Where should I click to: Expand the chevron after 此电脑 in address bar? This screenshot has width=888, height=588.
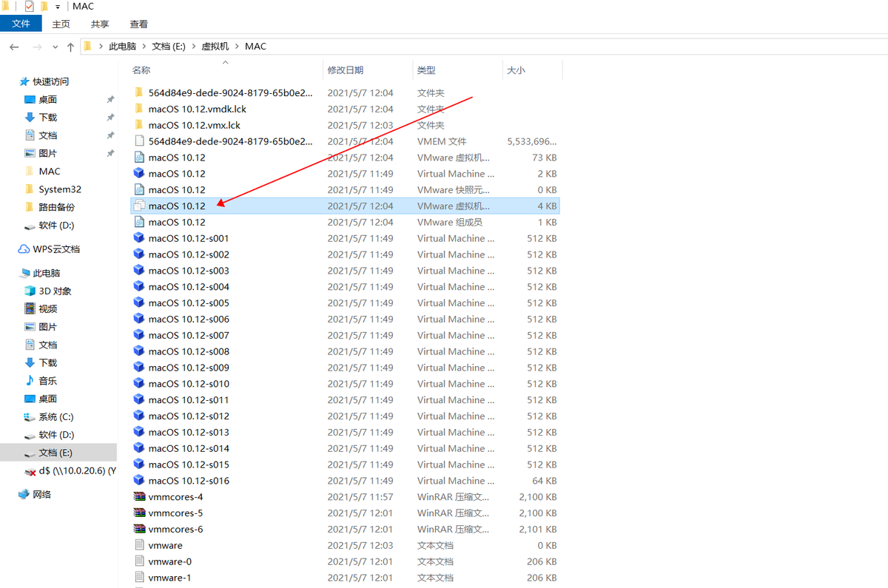[x=144, y=47]
